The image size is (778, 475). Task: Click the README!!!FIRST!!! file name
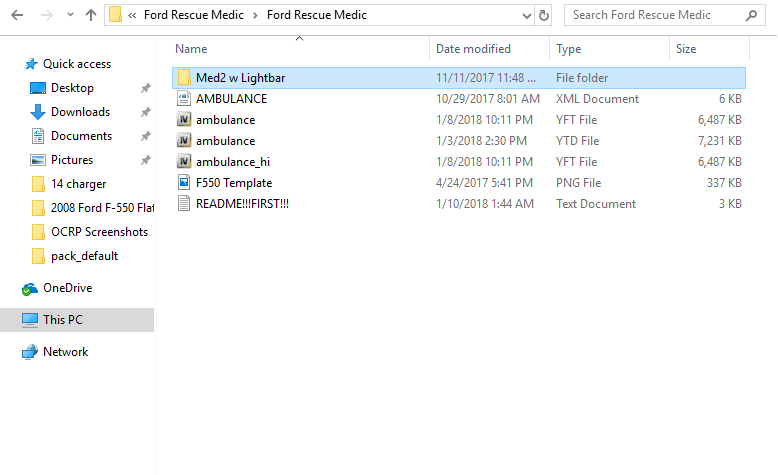(242, 204)
